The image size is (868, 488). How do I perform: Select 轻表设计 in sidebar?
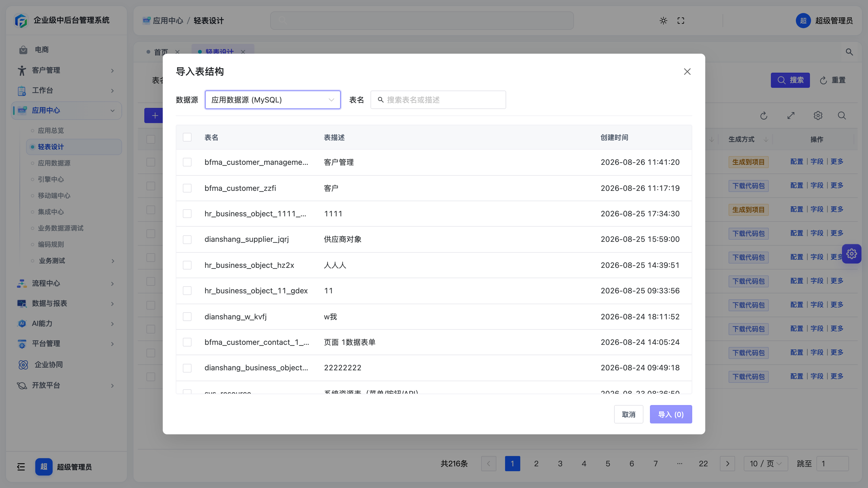click(x=74, y=147)
